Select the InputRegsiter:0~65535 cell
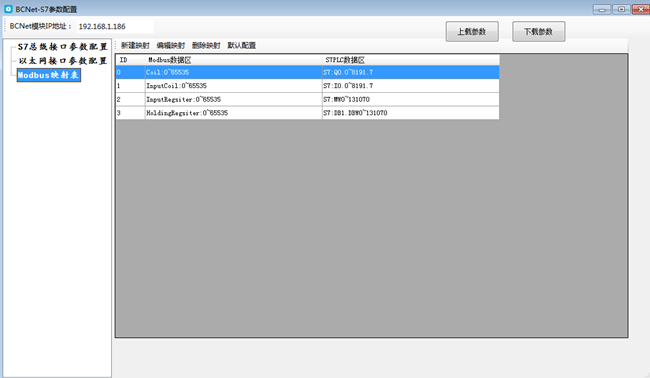The image size is (650, 378). click(234, 99)
